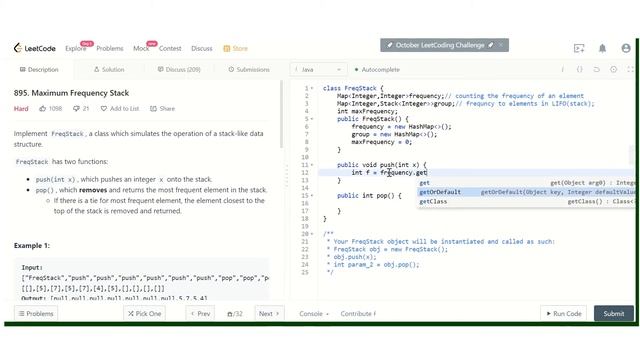Select the getClass autocomplete suggestion
The width and height of the screenshot is (640, 360).
(527, 202)
